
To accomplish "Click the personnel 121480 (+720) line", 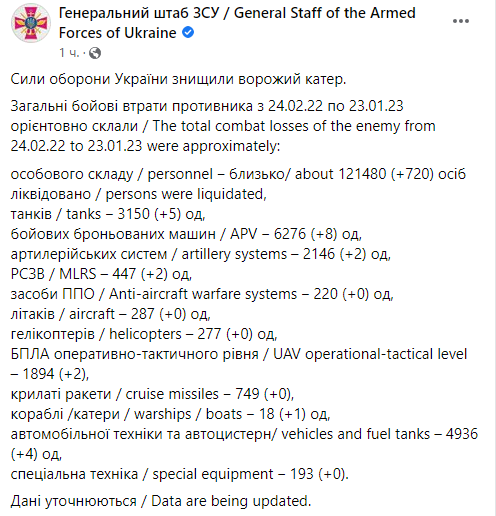I will coord(238,184).
